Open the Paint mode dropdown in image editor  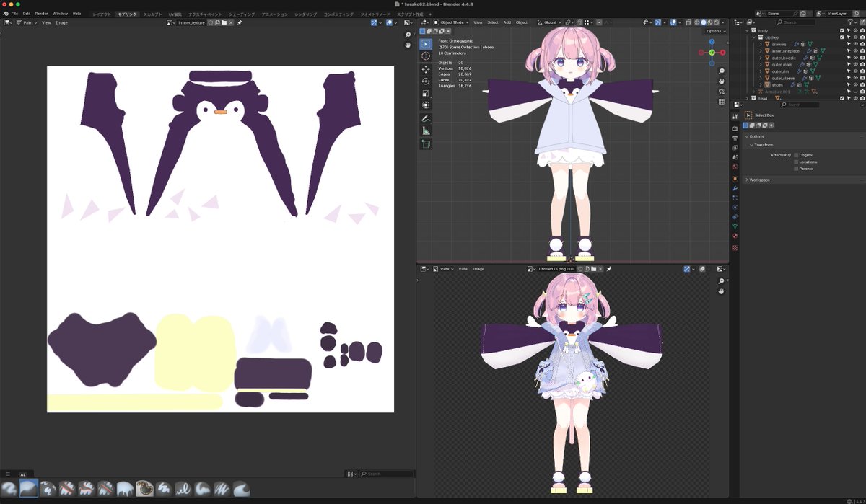[x=25, y=22]
